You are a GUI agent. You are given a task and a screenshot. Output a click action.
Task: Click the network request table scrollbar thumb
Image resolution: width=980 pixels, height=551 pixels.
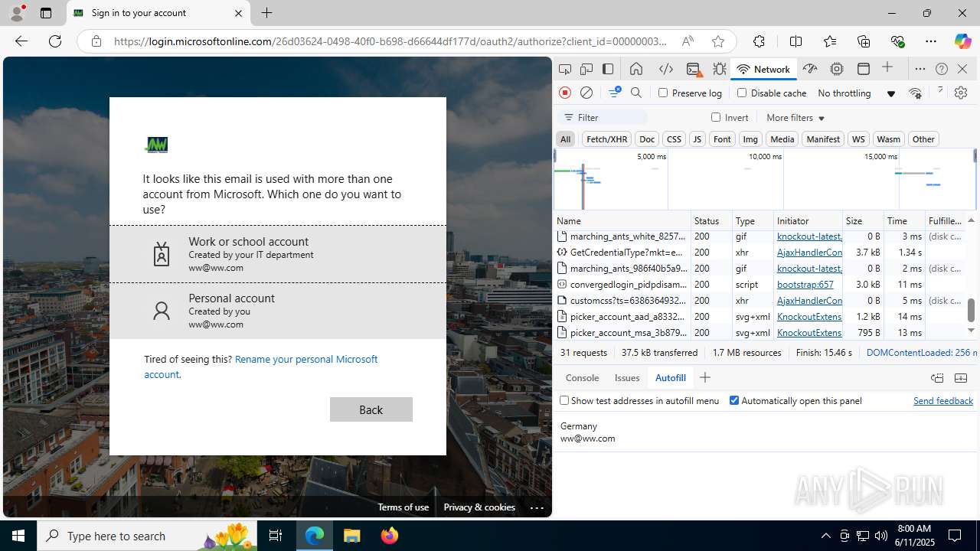click(971, 310)
